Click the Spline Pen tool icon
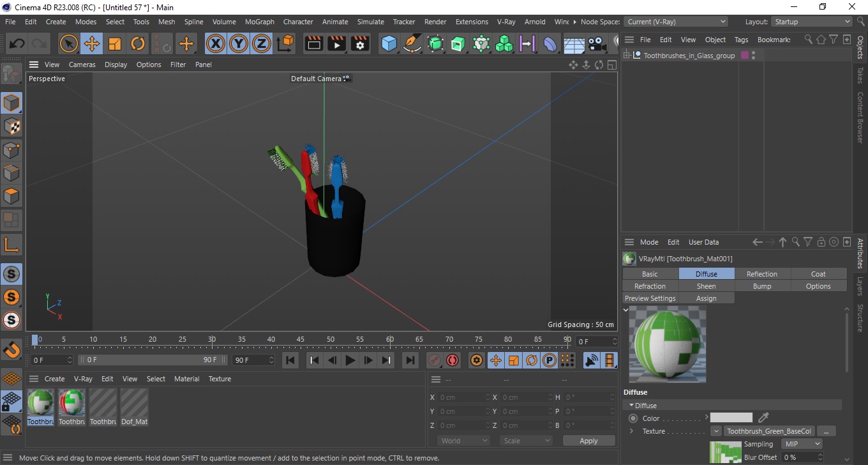This screenshot has height=465, width=868. coord(412,44)
